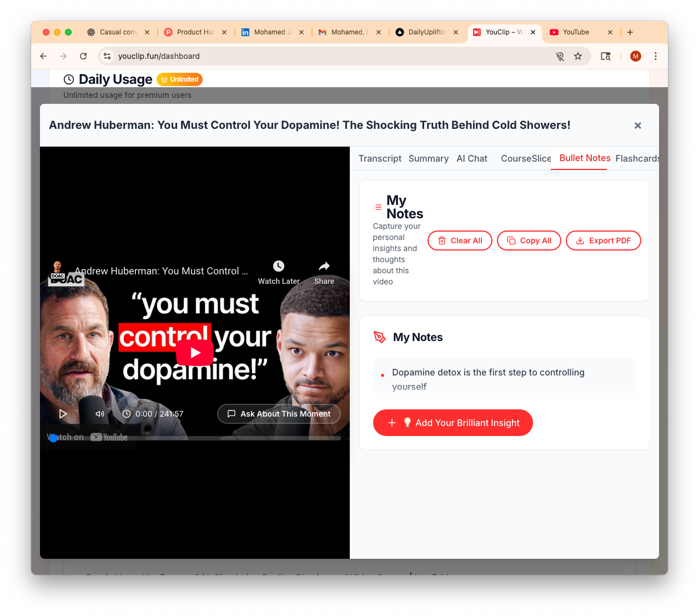Click the address bar URL
This screenshot has height=616, width=699.
pyautogui.click(x=159, y=56)
